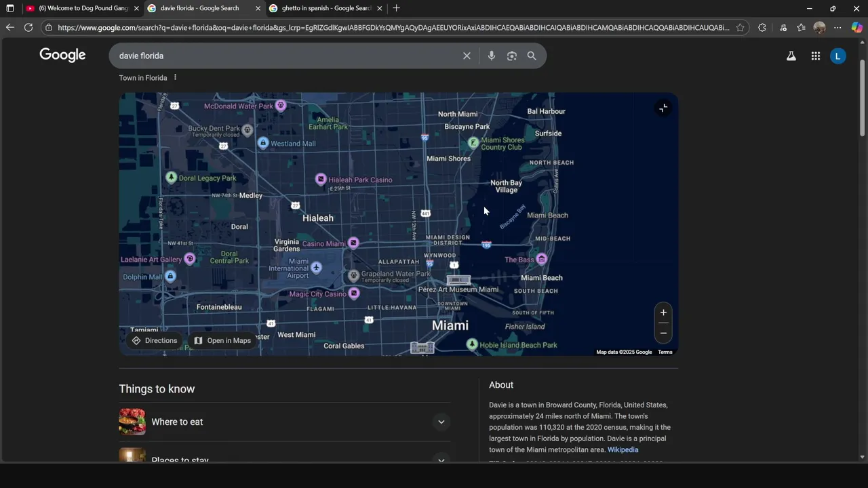Click Open in Maps button
This screenshot has height=488, width=868.
pyautogui.click(x=222, y=340)
